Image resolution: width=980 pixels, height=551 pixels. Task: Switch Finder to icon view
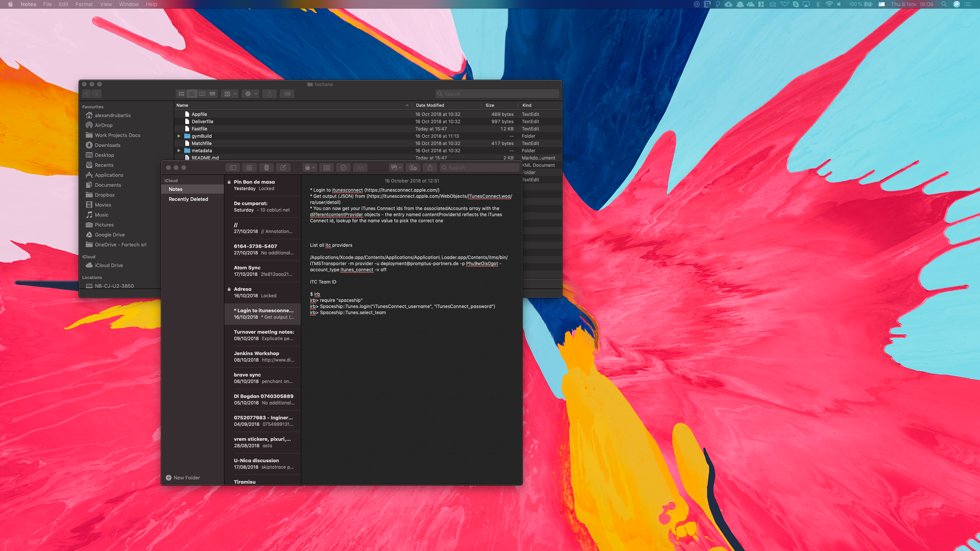[x=181, y=94]
